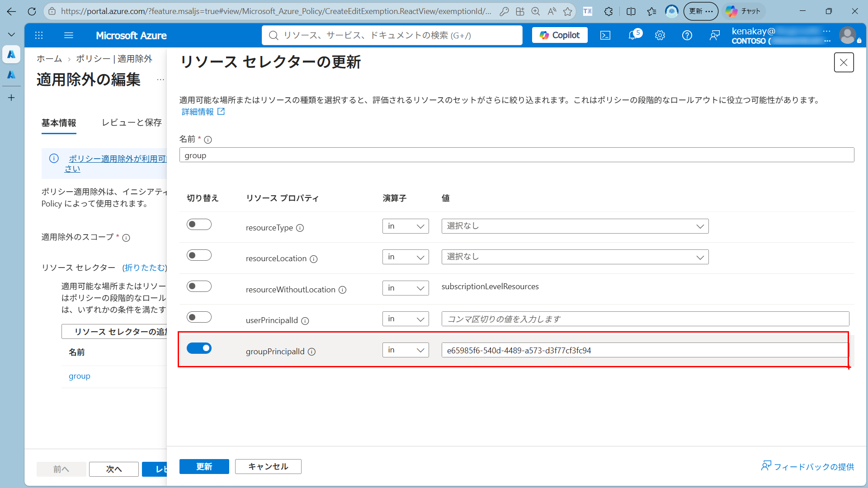The height and width of the screenshot is (488, 868).
Task: Enable the userPrincipalId selector toggle
Action: point(199,317)
